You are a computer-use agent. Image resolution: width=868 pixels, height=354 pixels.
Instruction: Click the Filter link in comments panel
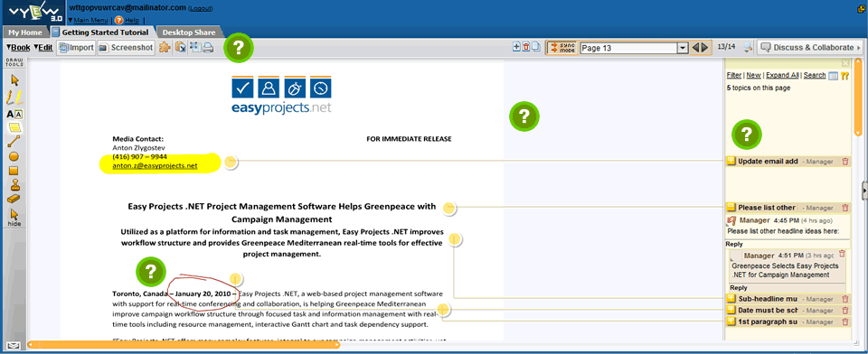[734, 75]
